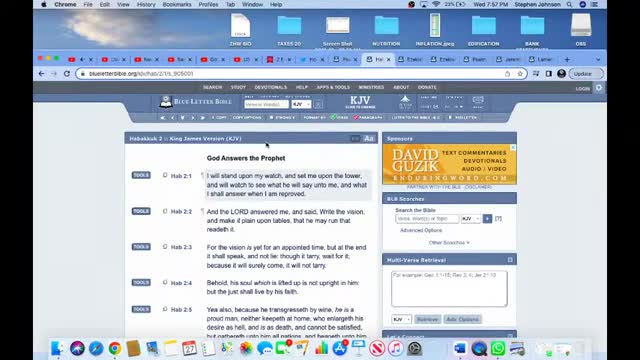Toggle Strong's numbers display

click(282, 118)
